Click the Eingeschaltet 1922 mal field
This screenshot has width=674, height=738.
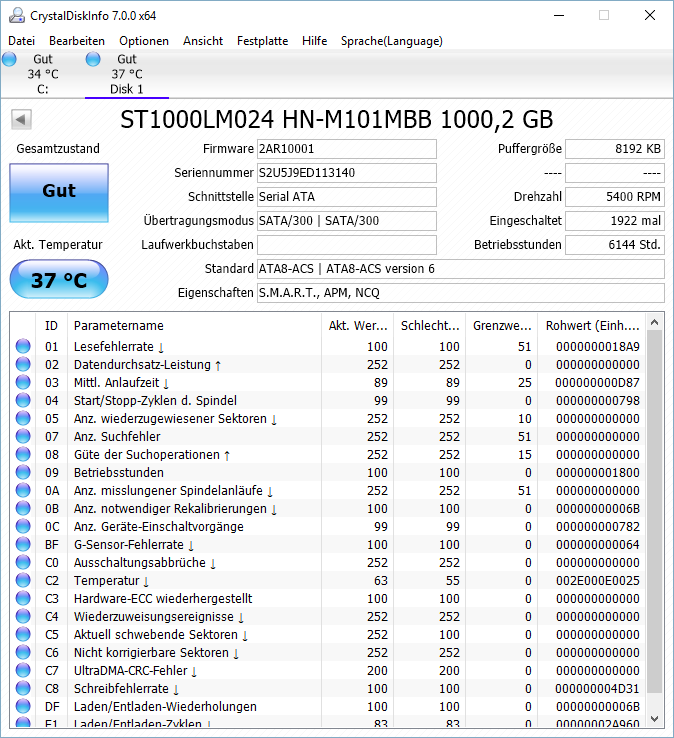[x=615, y=221]
